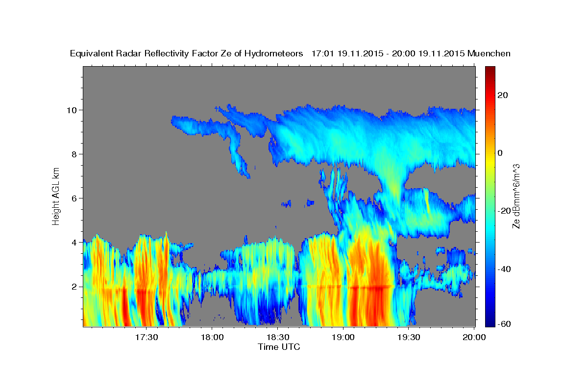Click the plot title 'Equivalent Radar Reflectivity Factor Ze of Hydrometeors'
588x392 pixels.
click(x=187, y=54)
